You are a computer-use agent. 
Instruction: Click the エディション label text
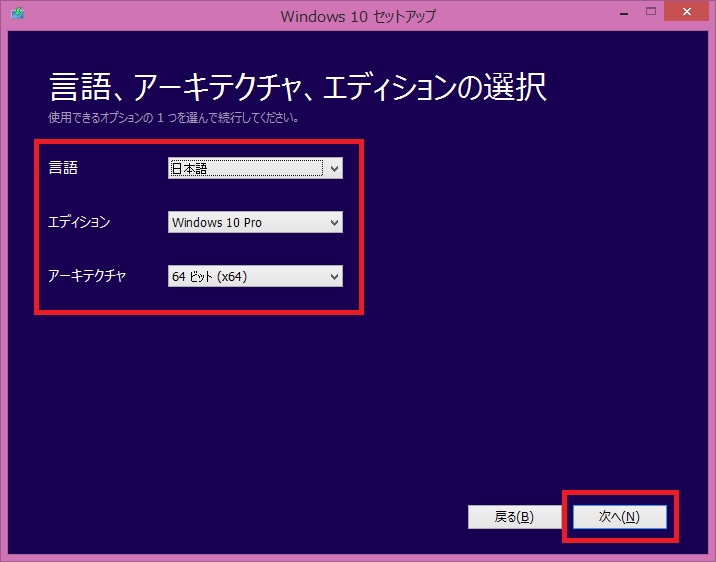[x=79, y=222]
